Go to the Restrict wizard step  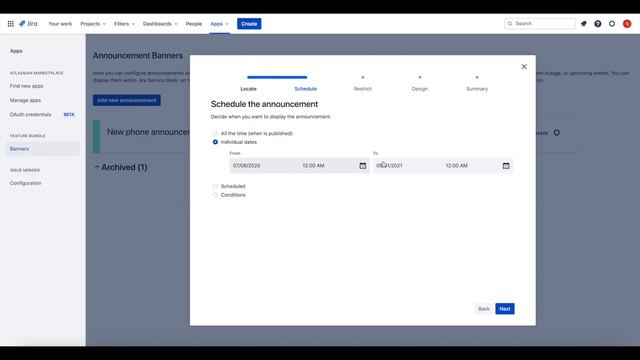click(x=362, y=89)
